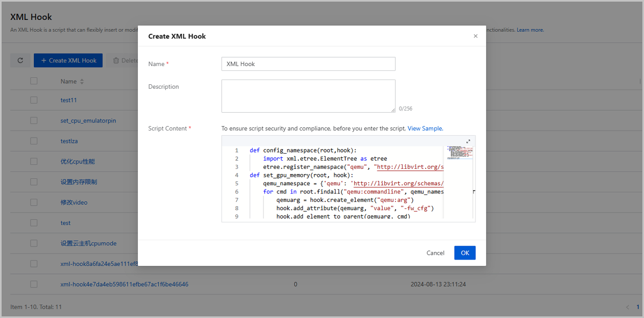
Task: Click the refresh icon button
Action: click(20, 61)
